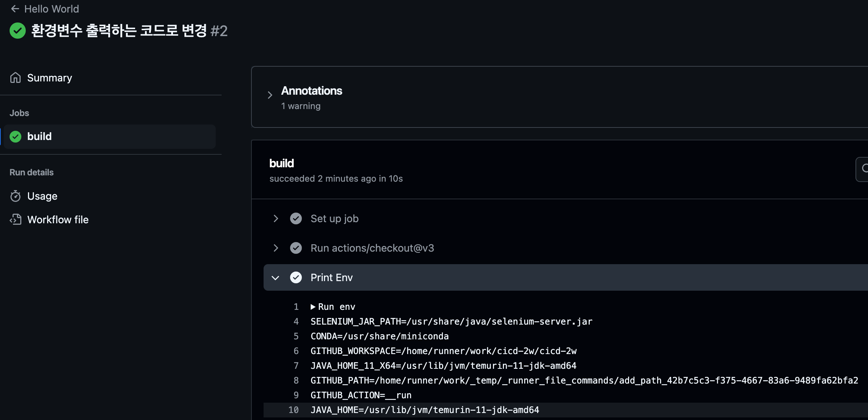Click the search logs magnifier icon
Screen dimensions: 868x420
(864, 169)
